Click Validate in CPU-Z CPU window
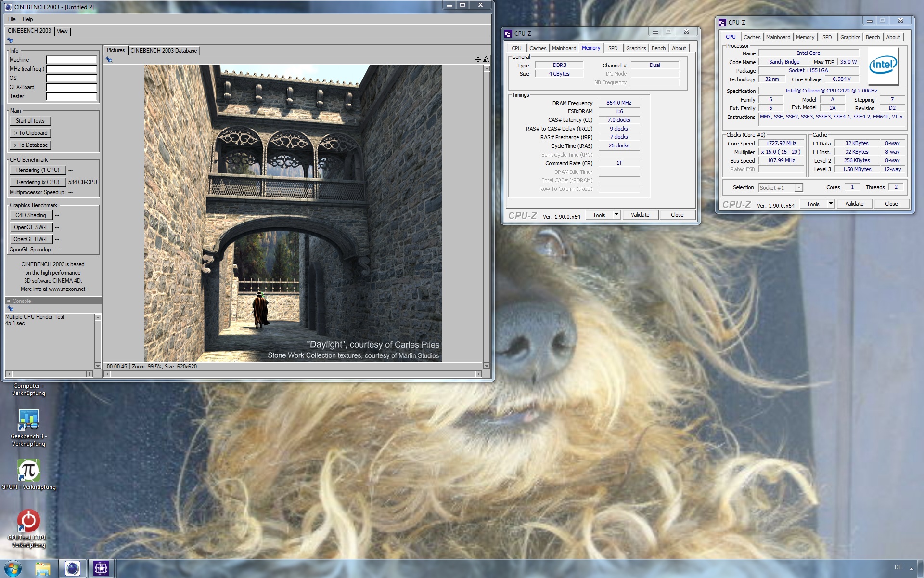The width and height of the screenshot is (924, 578). [854, 204]
